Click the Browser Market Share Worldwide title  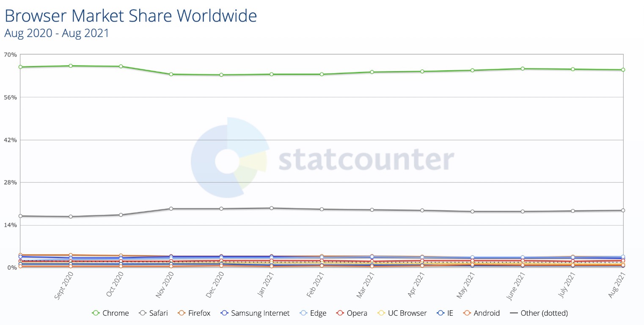[x=130, y=16]
